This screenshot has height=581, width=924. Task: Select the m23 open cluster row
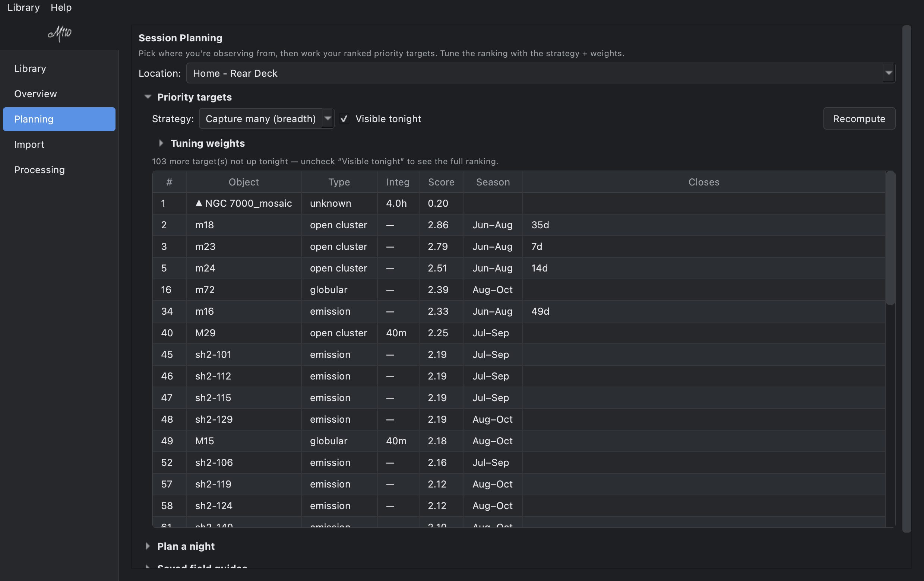[x=519, y=247]
